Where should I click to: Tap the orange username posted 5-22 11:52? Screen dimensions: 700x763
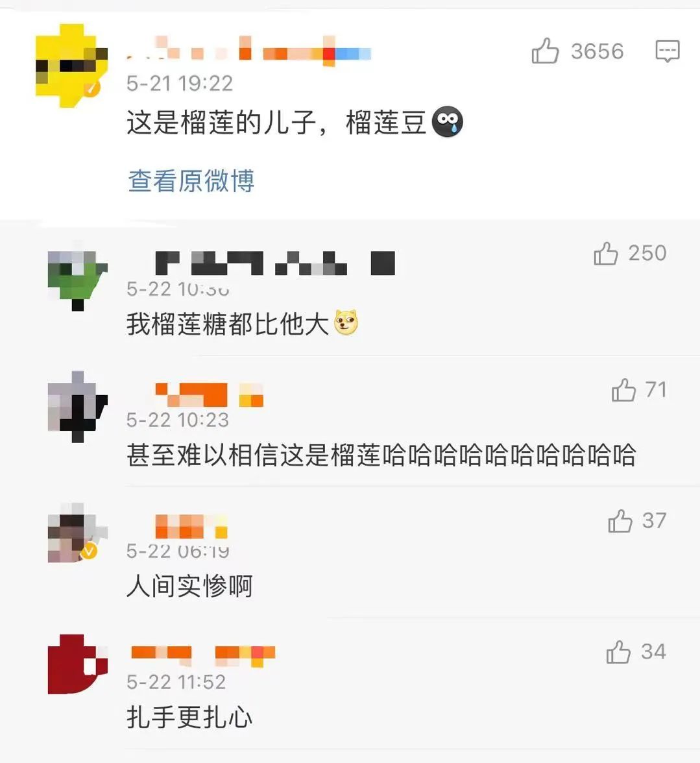(203, 655)
